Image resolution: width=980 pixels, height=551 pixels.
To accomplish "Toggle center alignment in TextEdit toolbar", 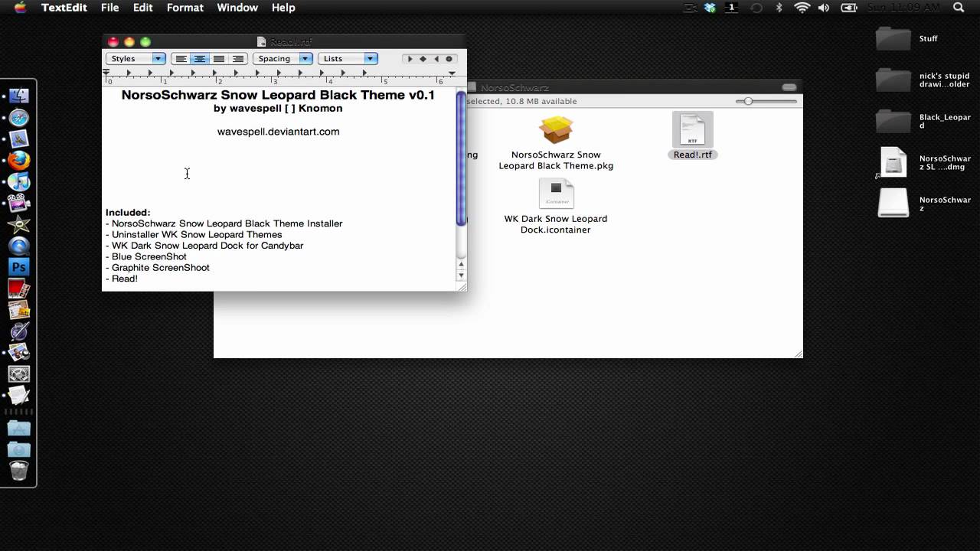I will (x=200, y=59).
